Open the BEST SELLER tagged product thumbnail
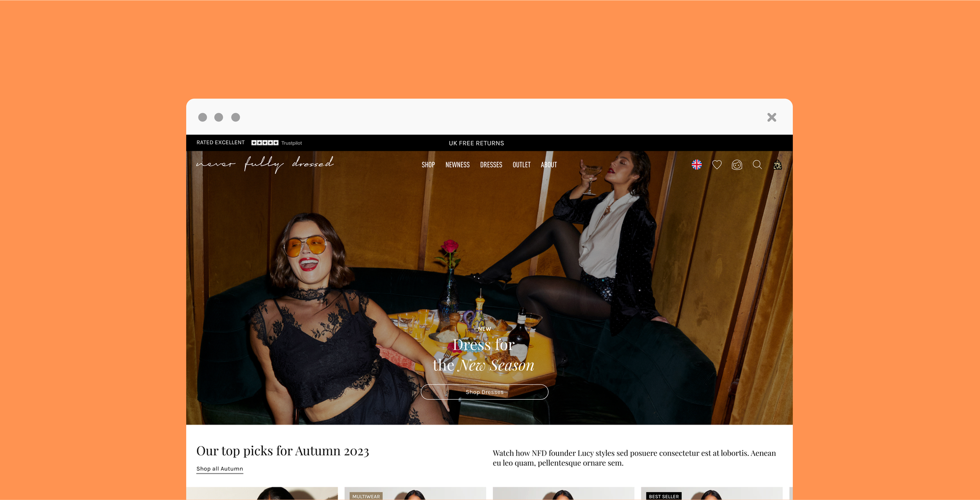Viewport: 980px width, 500px height. 711,493
